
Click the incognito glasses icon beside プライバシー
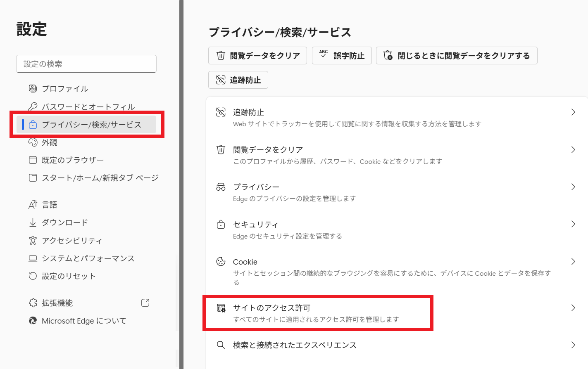click(221, 187)
